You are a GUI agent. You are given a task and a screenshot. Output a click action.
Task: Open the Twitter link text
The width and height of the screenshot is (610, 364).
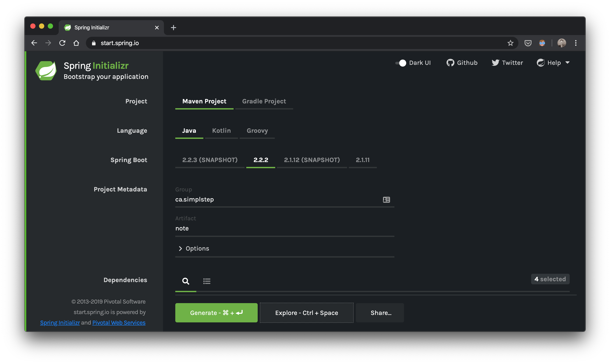point(512,63)
